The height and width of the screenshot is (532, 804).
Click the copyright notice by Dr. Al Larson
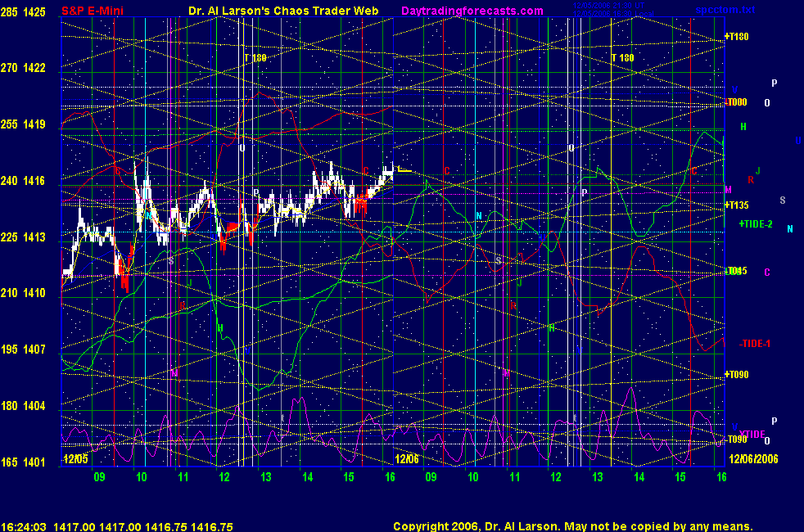pos(573,526)
